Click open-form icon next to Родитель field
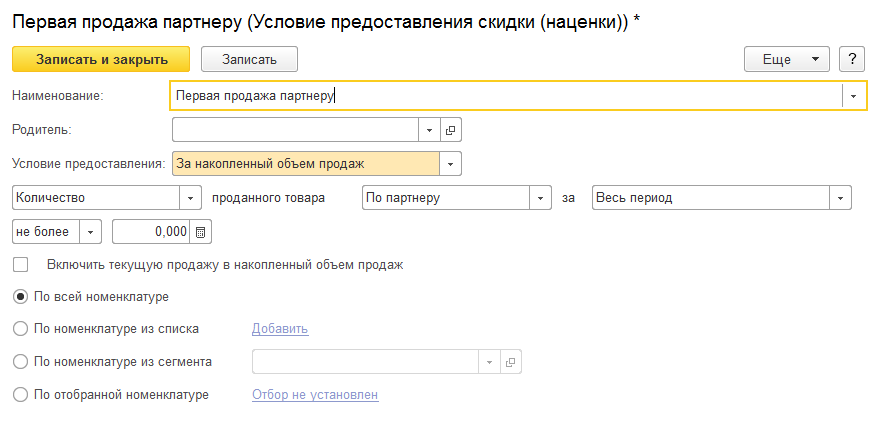The height and width of the screenshot is (440, 882). (451, 130)
